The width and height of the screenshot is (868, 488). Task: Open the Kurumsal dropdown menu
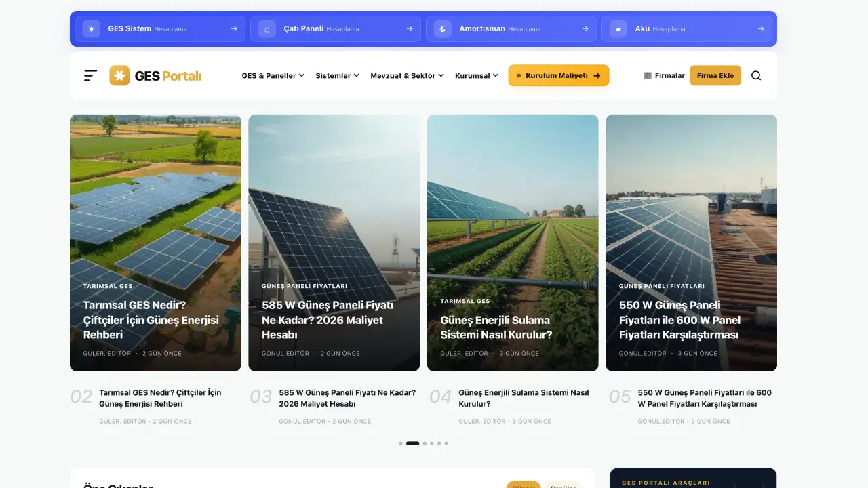(477, 75)
